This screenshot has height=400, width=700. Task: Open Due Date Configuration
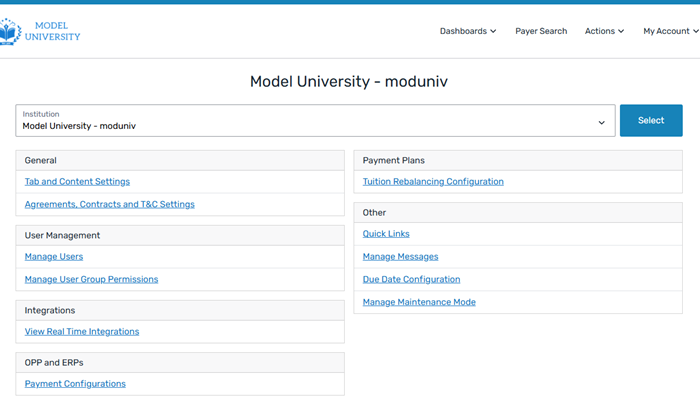point(411,279)
